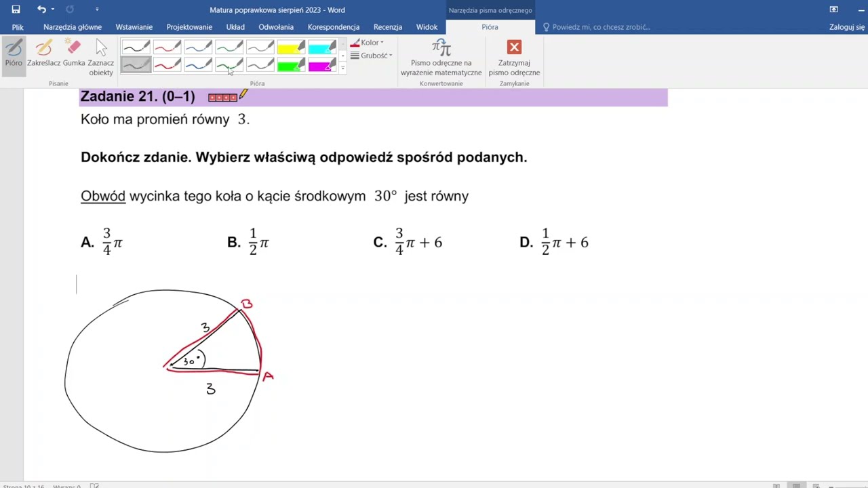This screenshot has width=868, height=488.
Task: Activate the Zaznacz obiekty selection tool
Action: click(x=101, y=57)
